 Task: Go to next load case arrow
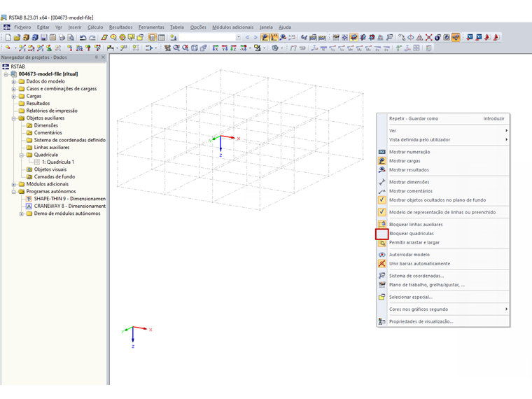pyautogui.click(x=255, y=37)
